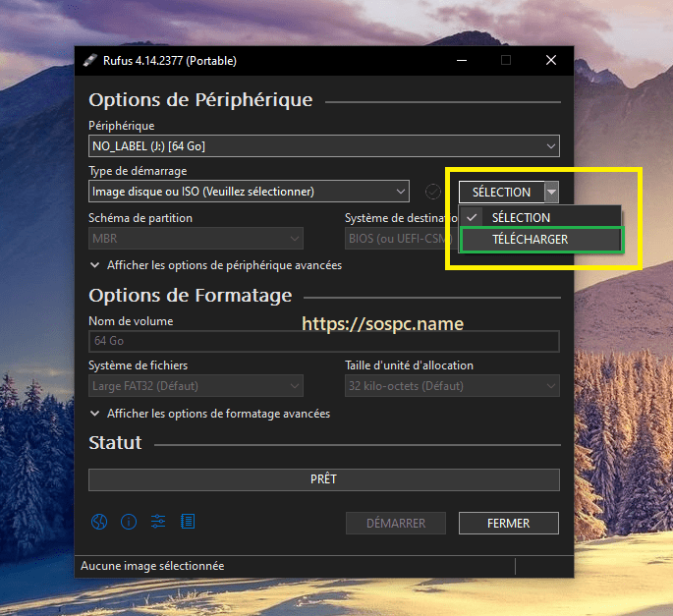The height and width of the screenshot is (616, 673).
Task: Open the settings sliders icon
Action: coord(158,521)
